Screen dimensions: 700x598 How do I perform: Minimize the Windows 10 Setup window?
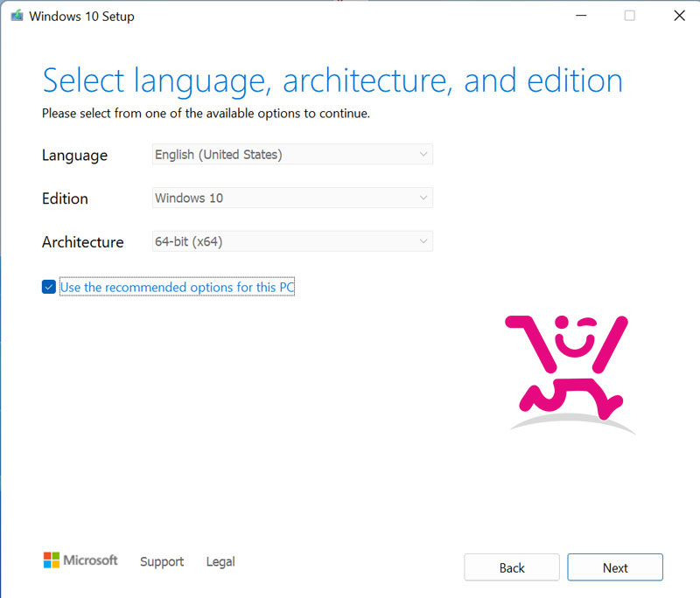pos(581,16)
